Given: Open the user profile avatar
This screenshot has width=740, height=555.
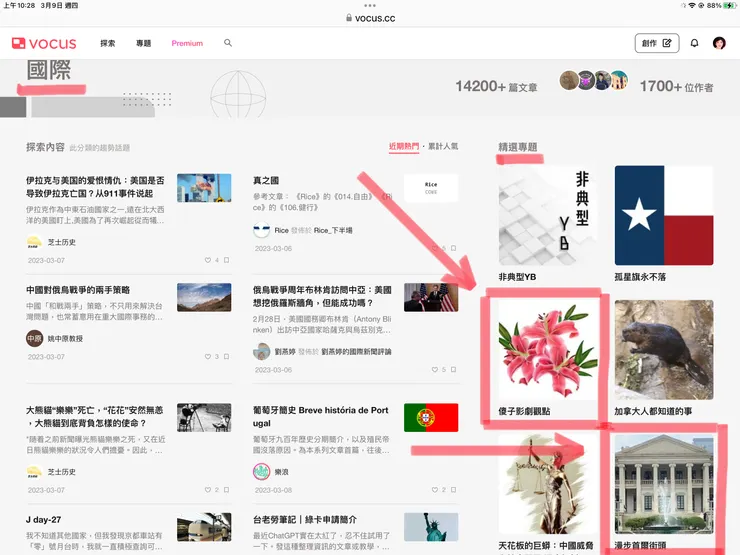Looking at the screenshot, I should pyautogui.click(x=719, y=43).
